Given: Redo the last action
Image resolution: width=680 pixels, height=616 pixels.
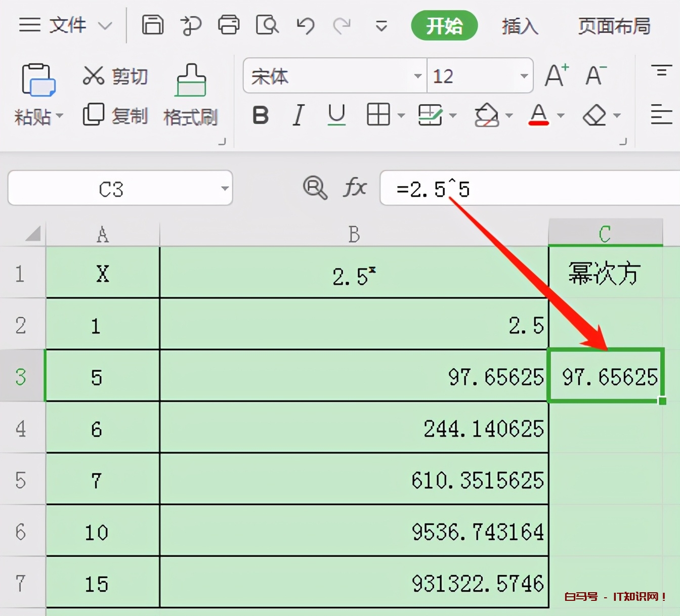Looking at the screenshot, I should tap(342, 25).
